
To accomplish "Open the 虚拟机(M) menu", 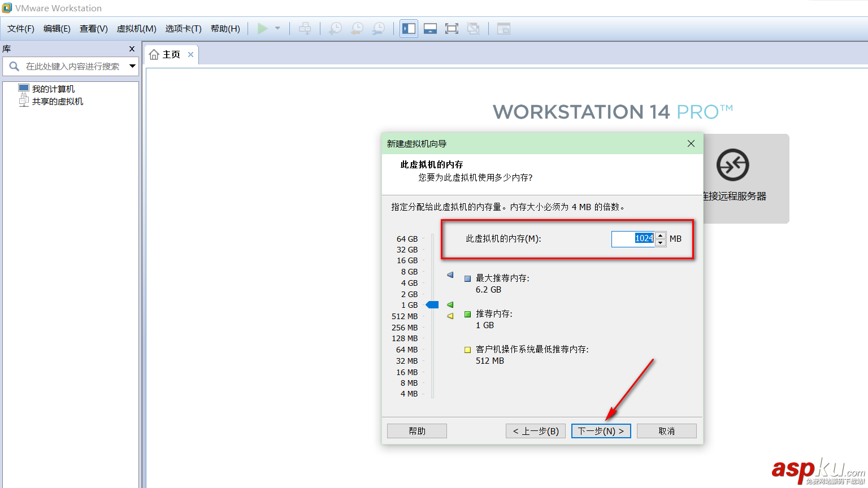I will (x=137, y=29).
